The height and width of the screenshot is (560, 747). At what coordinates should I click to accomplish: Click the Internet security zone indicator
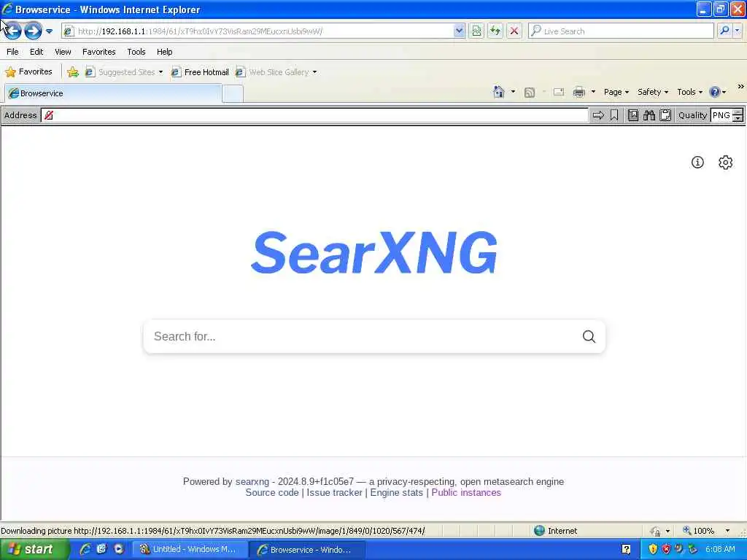[x=555, y=531]
